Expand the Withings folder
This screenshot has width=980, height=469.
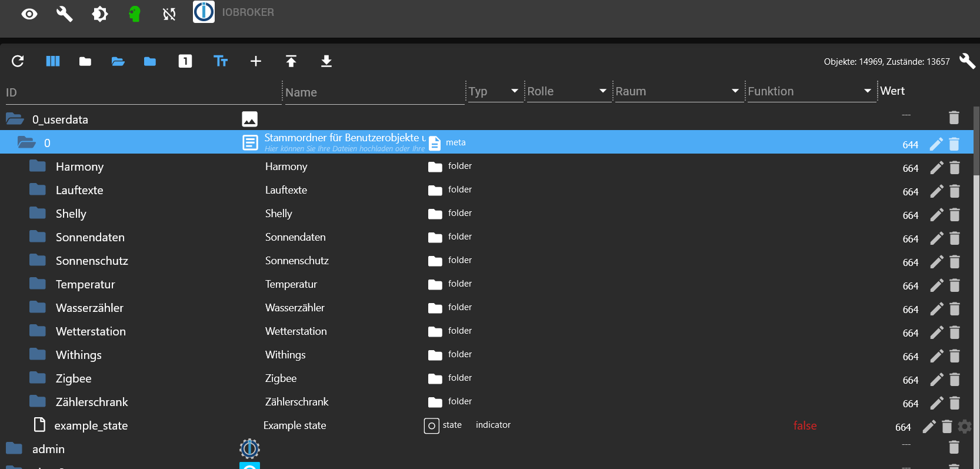tap(38, 354)
